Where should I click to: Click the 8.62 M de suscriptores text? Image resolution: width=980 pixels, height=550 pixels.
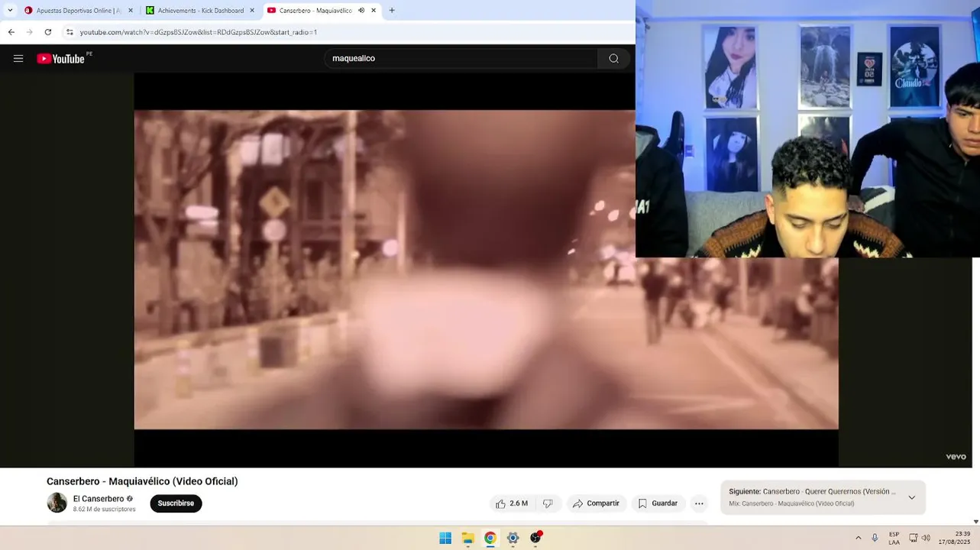pyautogui.click(x=105, y=510)
